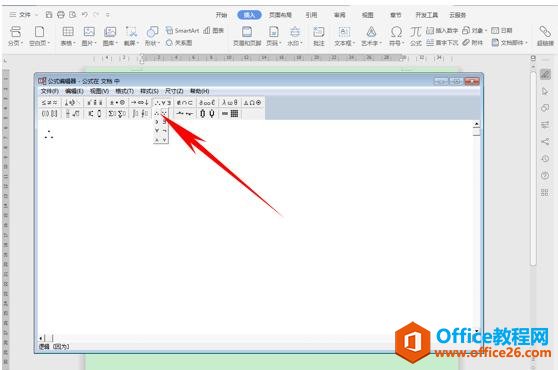Screen dimensions: 558x370
Task: Open the 尺寸(Z) menu in equation editor
Action: [174, 91]
